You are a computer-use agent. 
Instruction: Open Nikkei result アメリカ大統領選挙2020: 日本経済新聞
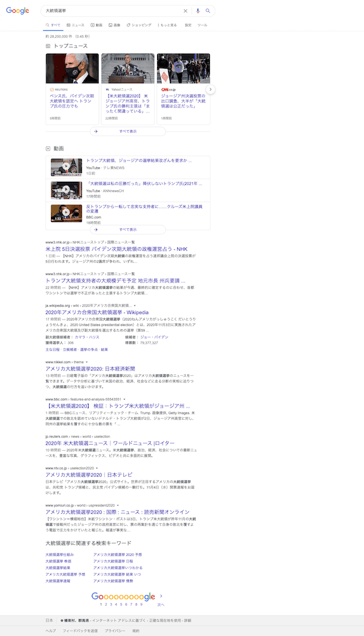pyautogui.click(x=90, y=369)
